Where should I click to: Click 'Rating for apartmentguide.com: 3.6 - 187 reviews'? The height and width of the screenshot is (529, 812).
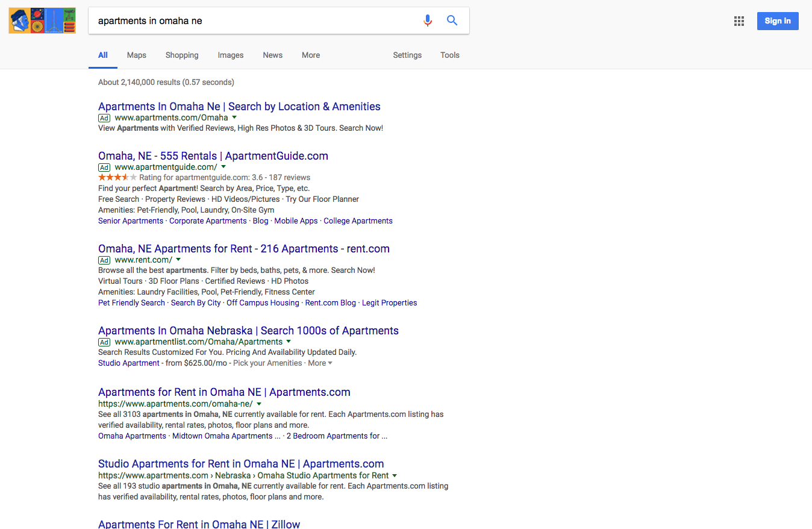click(x=225, y=178)
